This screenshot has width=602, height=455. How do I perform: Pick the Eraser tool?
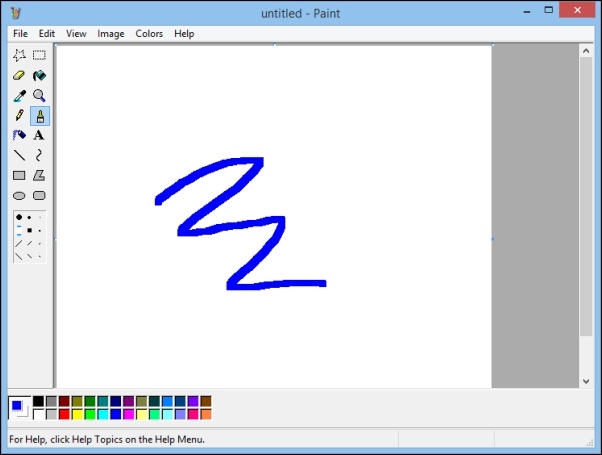coord(19,75)
